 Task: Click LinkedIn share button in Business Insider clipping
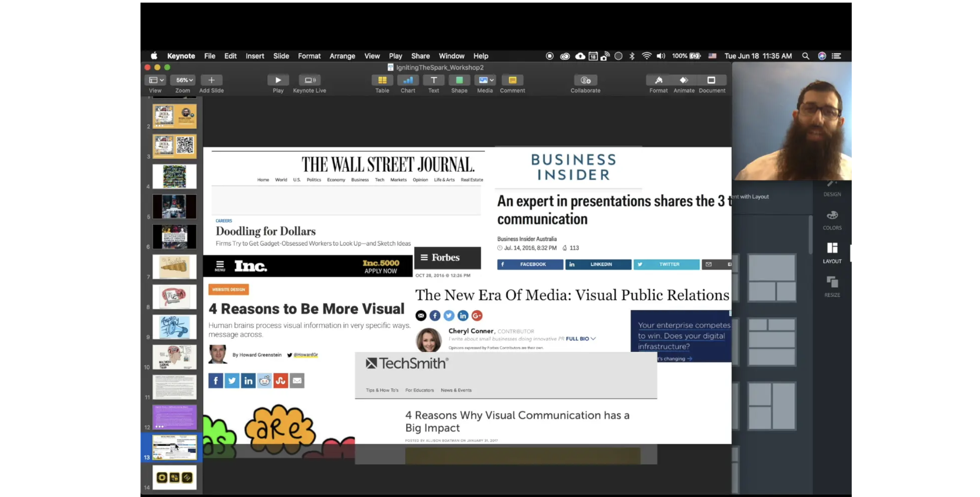(598, 264)
